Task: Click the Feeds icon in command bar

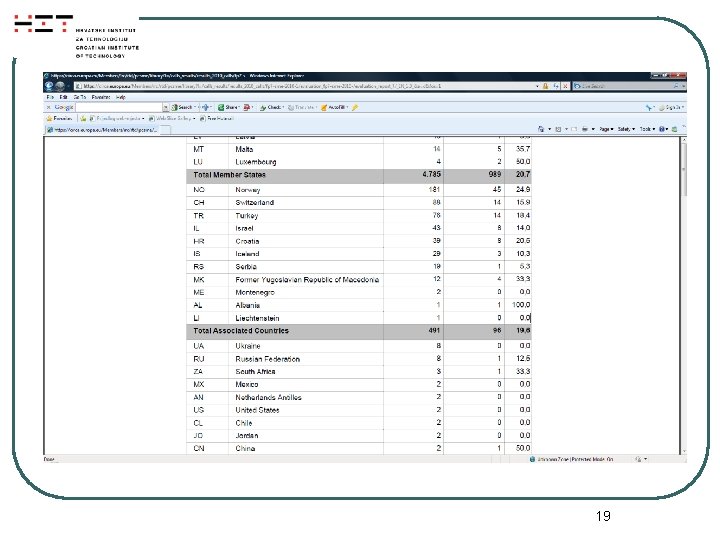Action: [x=558, y=129]
